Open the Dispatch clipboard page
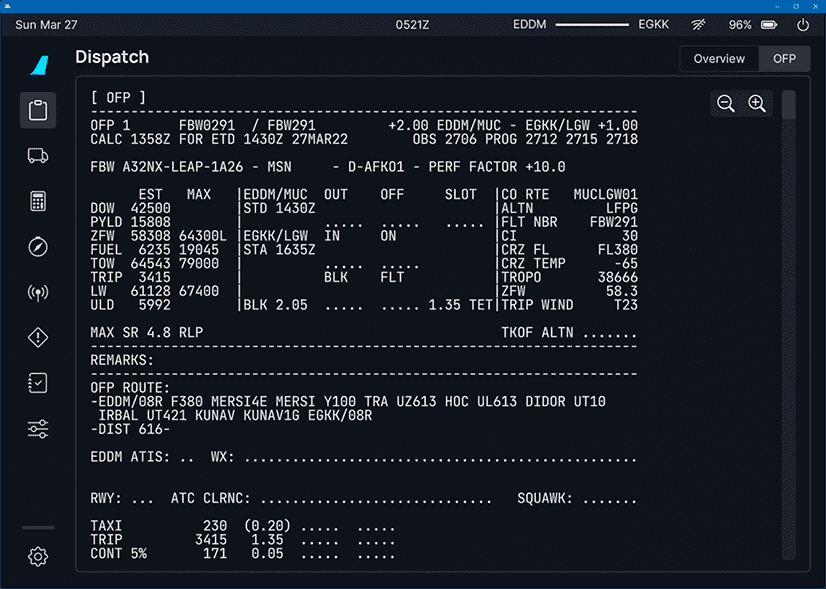 [x=38, y=110]
